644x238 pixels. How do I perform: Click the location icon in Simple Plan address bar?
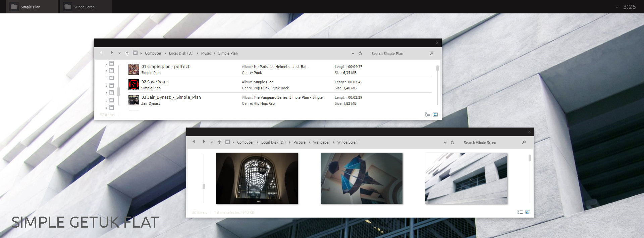click(135, 53)
